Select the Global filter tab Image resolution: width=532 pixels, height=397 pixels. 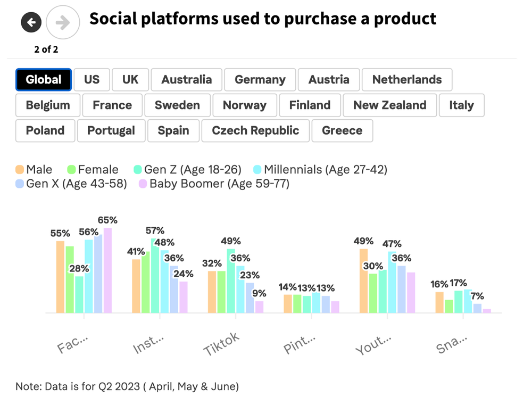point(43,79)
